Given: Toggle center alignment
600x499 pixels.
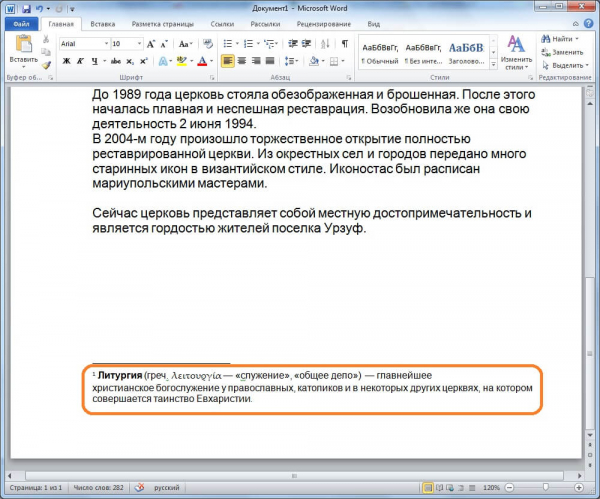Looking at the screenshot, I should (242, 61).
